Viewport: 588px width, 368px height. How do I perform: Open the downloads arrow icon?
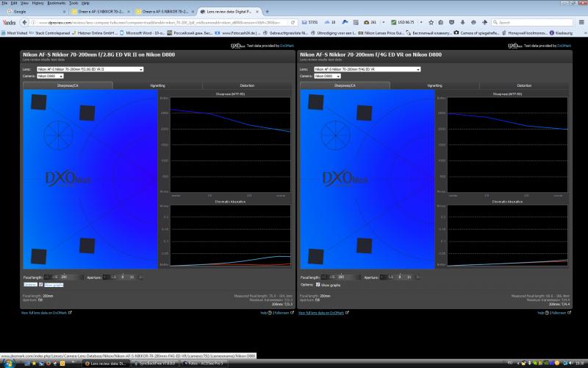(x=463, y=23)
